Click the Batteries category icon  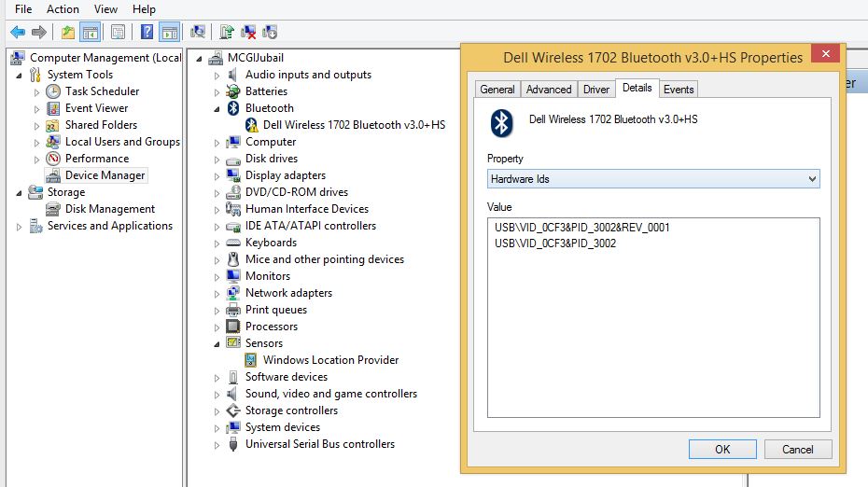pyautogui.click(x=233, y=91)
